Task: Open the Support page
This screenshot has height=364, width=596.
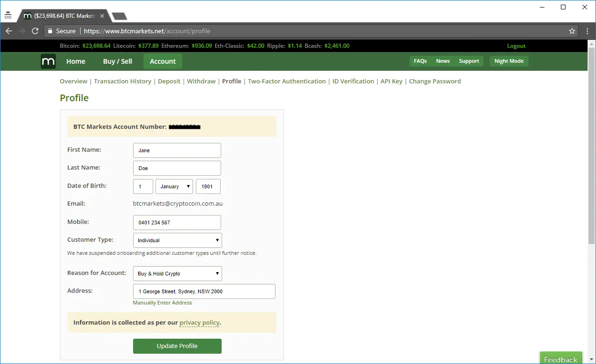Action: click(x=469, y=61)
